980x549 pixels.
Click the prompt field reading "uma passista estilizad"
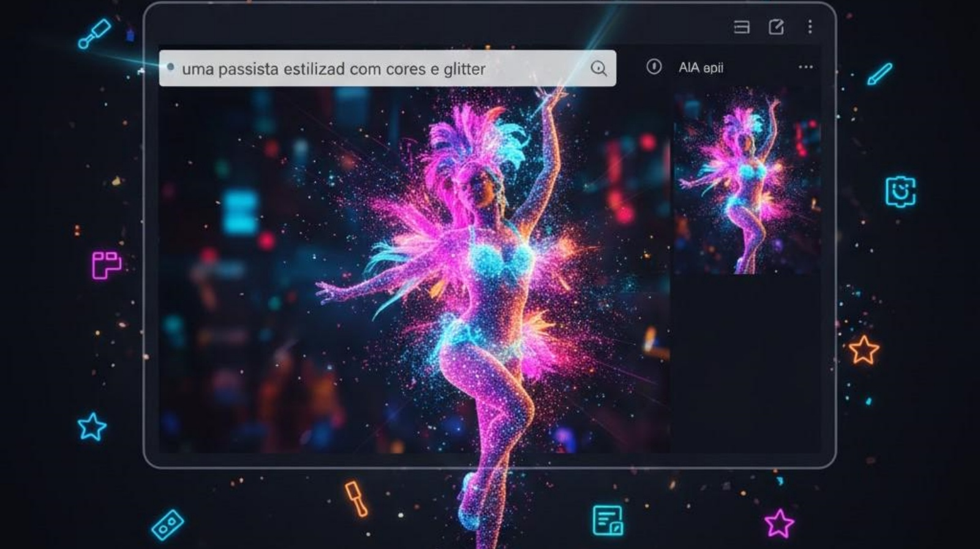point(387,68)
